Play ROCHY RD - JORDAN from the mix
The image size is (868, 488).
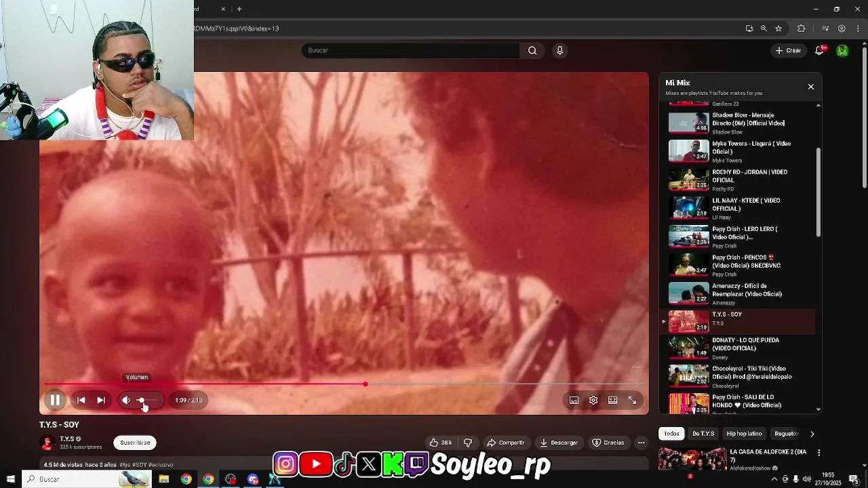pos(741,180)
